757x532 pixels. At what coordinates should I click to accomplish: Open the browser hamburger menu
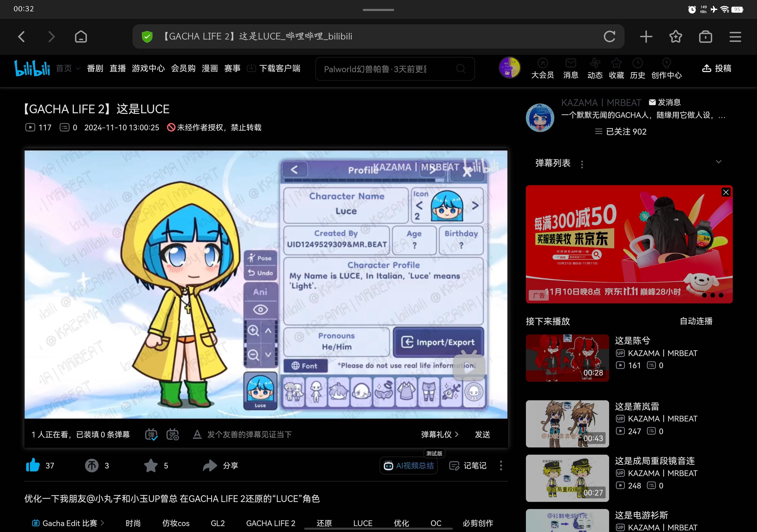[x=735, y=36]
